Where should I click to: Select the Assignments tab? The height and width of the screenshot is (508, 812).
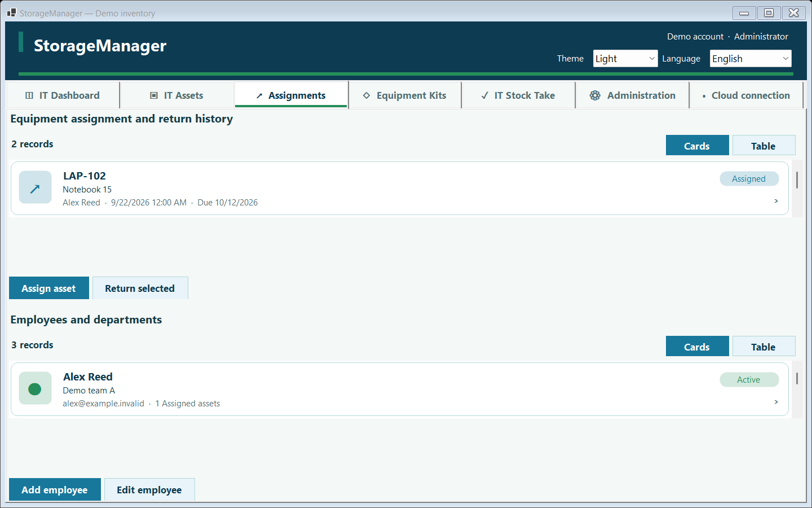(291, 95)
